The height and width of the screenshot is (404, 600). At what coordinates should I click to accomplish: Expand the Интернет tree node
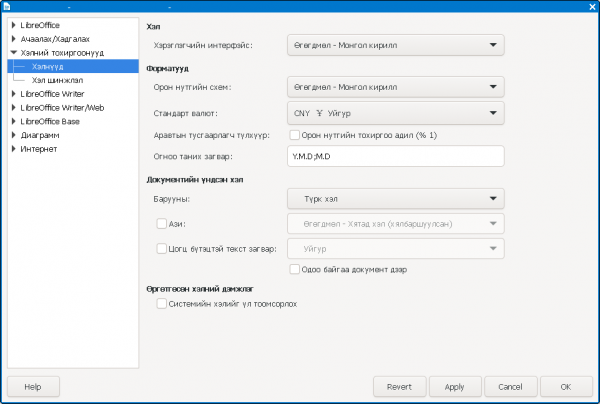(x=13, y=149)
